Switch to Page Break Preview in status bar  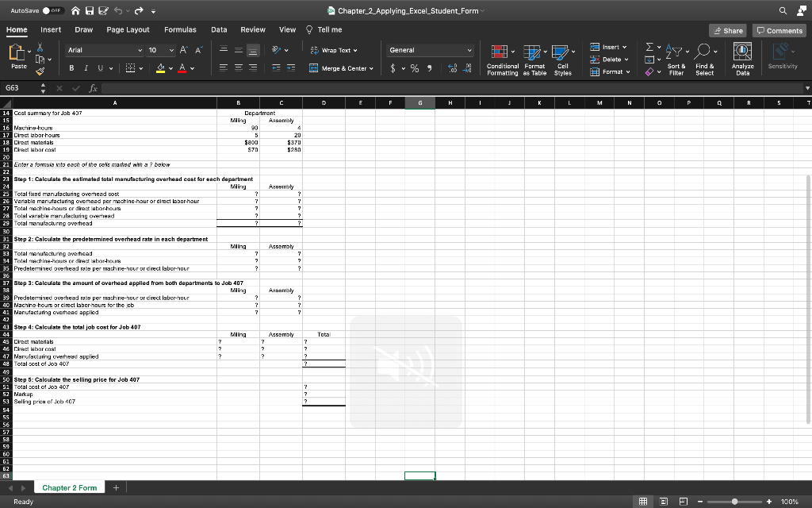click(x=683, y=502)
